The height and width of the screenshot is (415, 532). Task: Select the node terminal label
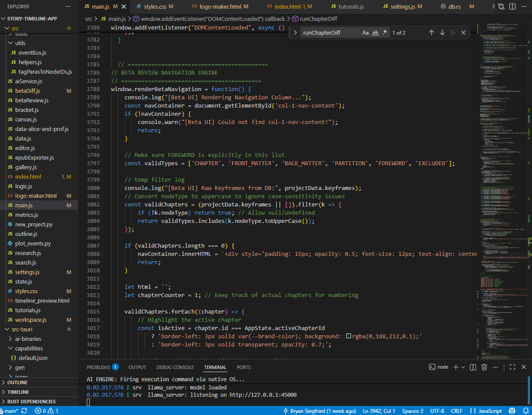[x=439, y=367]
